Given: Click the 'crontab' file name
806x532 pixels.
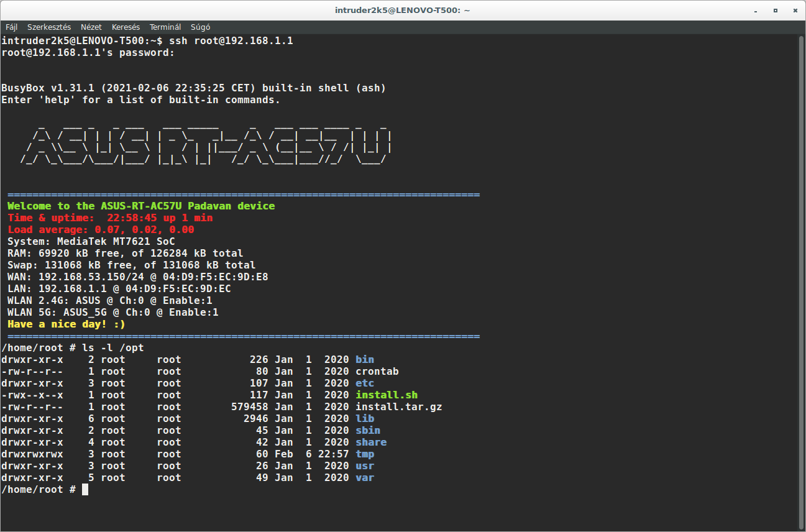Looking at the screenshot, I should pyautogui.click(x=377, y=371).
